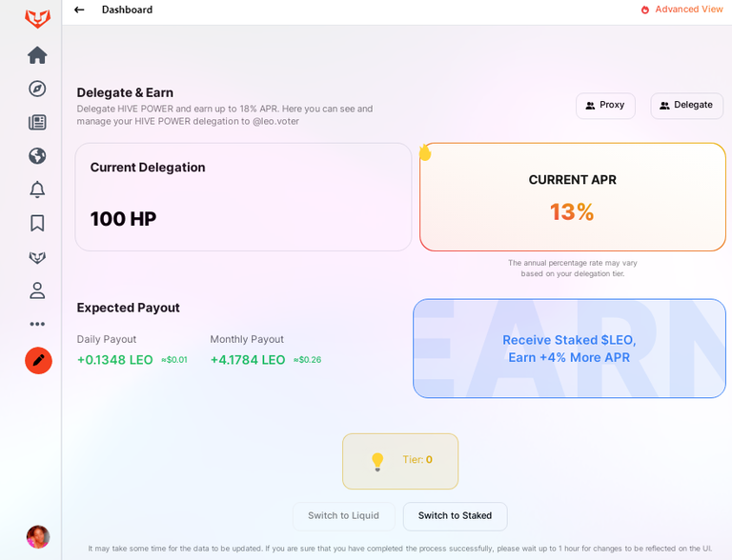Click the Delegate button
The width and height of the screenshot is (732, 560).
click(686, 106)
